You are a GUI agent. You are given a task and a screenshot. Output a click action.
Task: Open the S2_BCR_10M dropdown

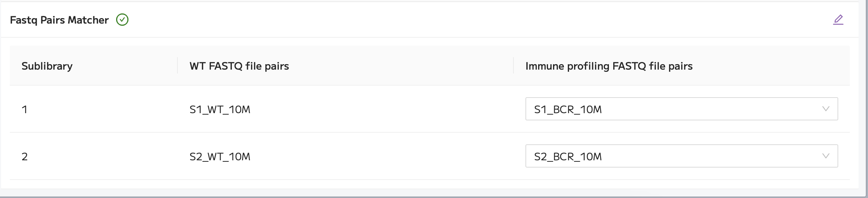point(681,156)
